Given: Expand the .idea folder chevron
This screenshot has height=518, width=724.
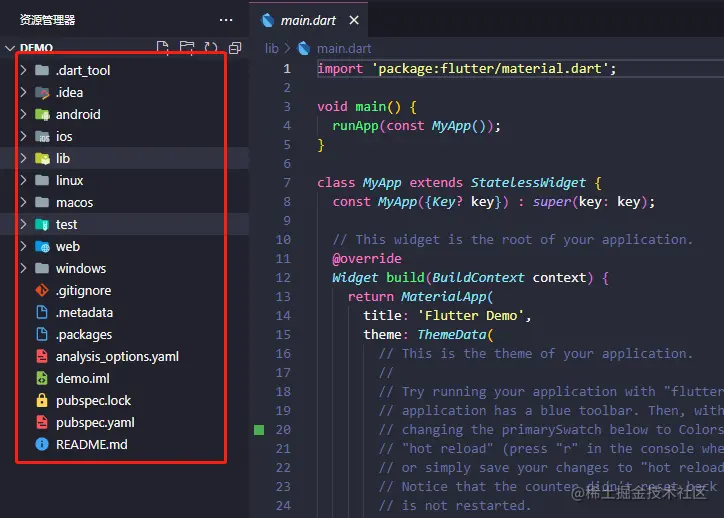Looking at the screenshot, I should pyautogui.click(x=24, y=92).
